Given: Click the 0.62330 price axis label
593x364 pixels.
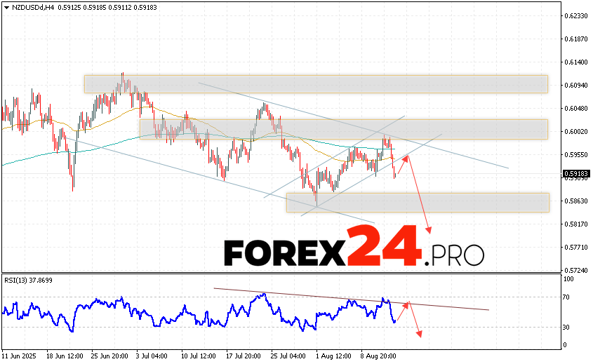Looking at the screenshot, I should click(x=575, y=15).
